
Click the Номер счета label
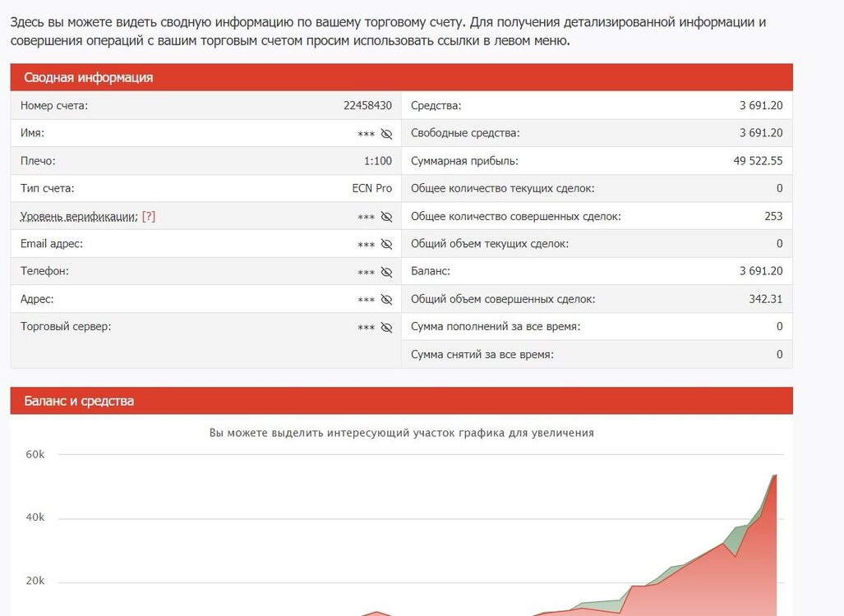click(x=53, y=105)
